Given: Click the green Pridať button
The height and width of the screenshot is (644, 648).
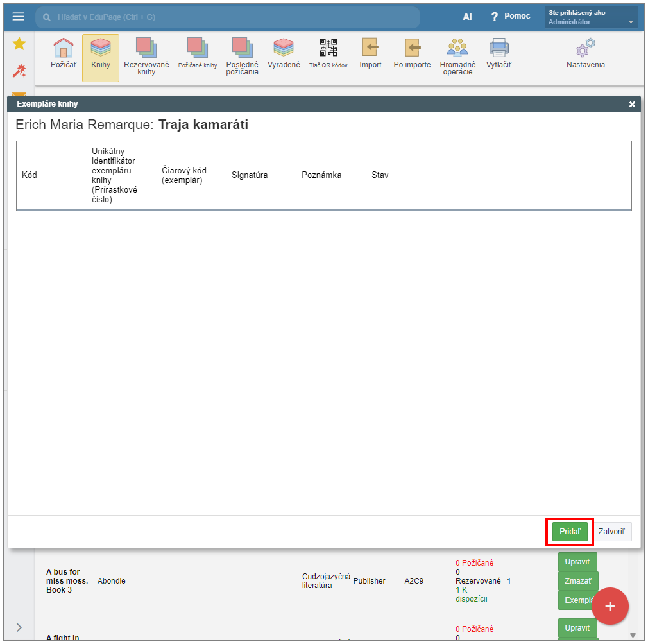Looking at the screenshot, I should 570,532.
